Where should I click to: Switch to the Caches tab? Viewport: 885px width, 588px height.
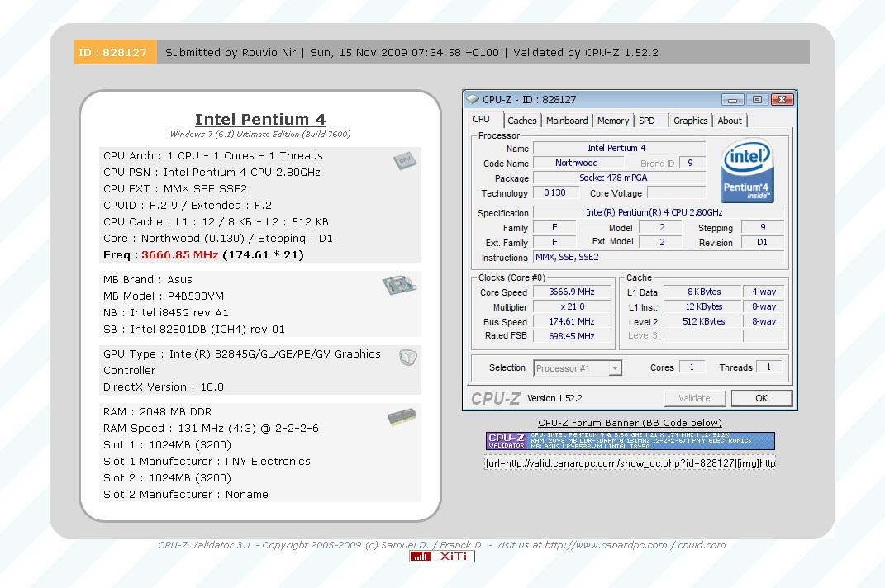(x=522, y=121)
